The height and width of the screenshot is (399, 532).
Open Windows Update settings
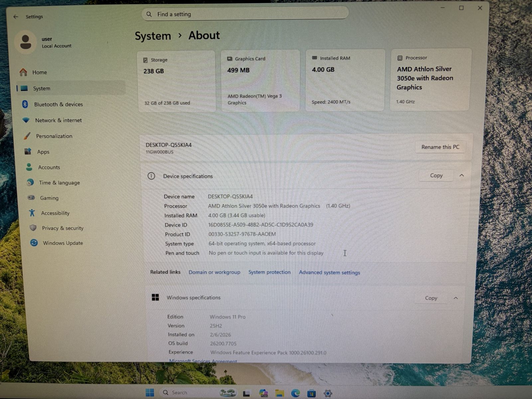point(63,243)
